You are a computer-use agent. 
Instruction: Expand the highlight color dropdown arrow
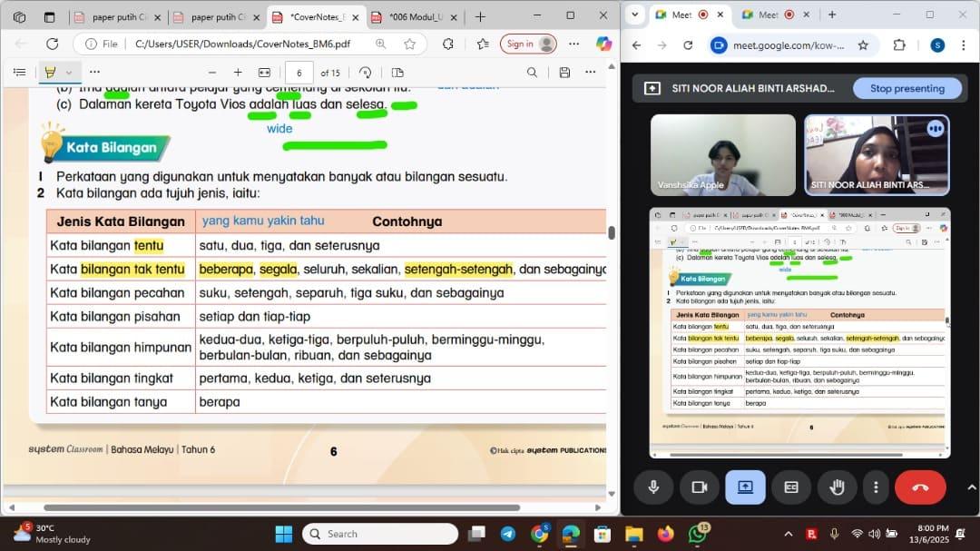click(69, 73)
